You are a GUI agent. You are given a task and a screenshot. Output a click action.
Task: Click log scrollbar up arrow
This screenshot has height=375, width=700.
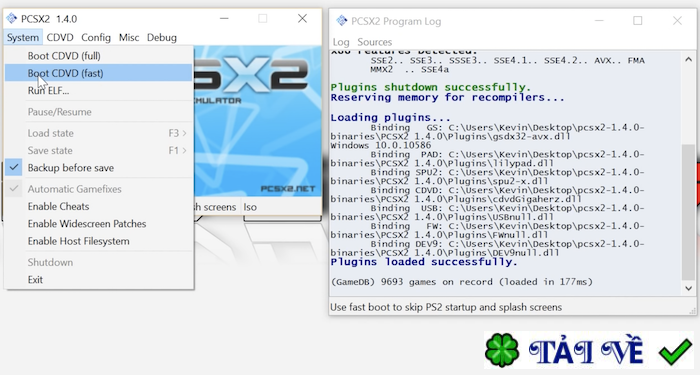pyautogui.click(x=689, y=59)
